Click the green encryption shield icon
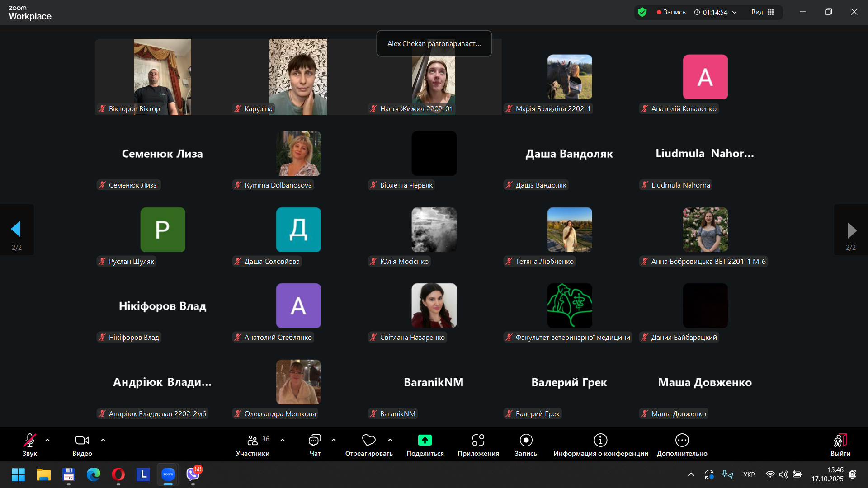The width and height of the screenshot is (868, 488). (x=642, y=12)
